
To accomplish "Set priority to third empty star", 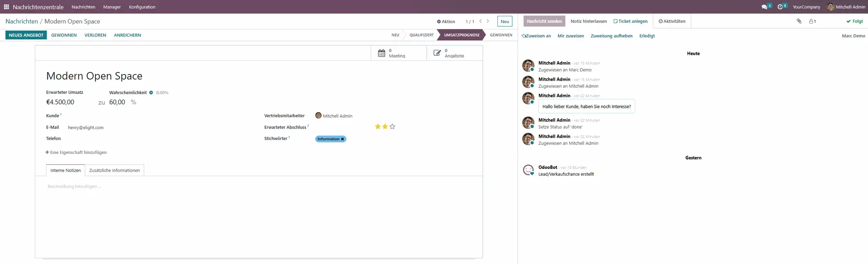I will pyautogui.click(x=392, y=127).
